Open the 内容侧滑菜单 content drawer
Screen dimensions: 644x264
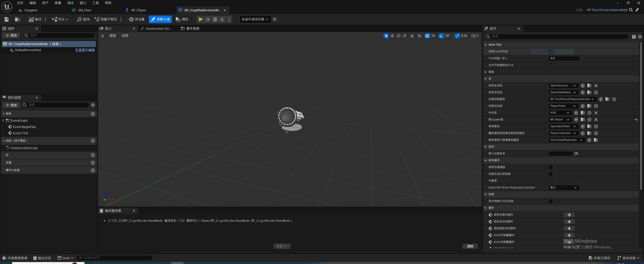tap(15, 258)
